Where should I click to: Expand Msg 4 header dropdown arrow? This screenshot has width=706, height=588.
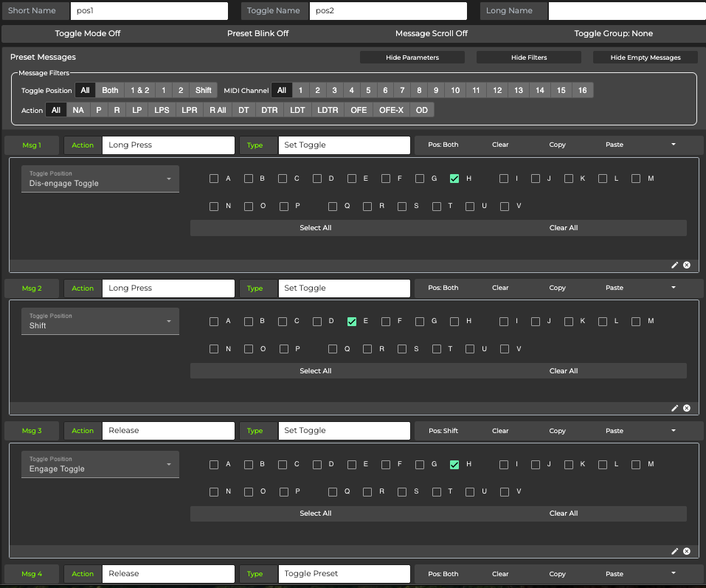tap(673, 573)
